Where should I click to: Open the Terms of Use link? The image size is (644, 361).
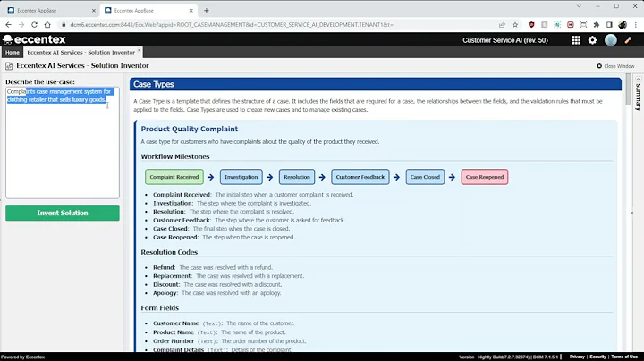[x=624, y=357]
